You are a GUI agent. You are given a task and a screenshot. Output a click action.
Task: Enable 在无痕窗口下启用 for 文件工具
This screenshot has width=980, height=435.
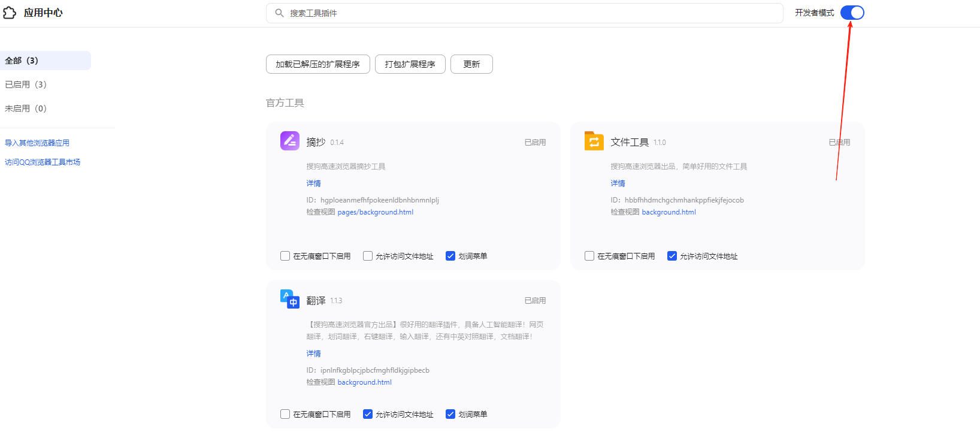tap(589, 256)
